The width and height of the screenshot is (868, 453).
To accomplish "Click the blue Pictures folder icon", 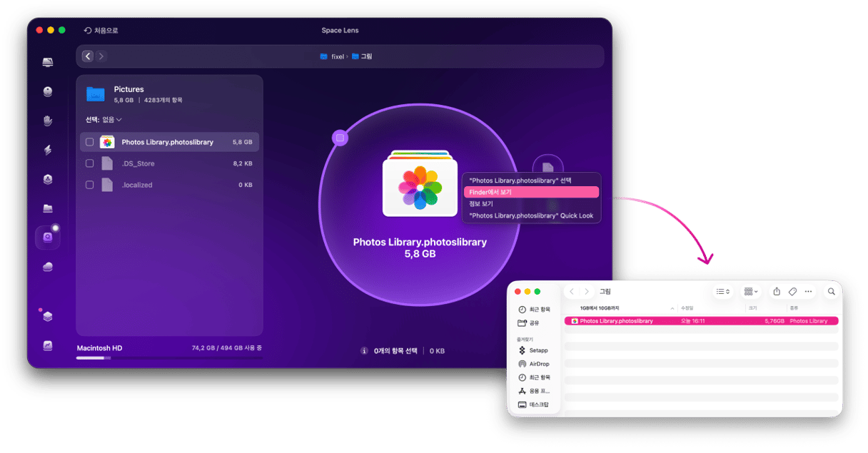I will (96, 93).
